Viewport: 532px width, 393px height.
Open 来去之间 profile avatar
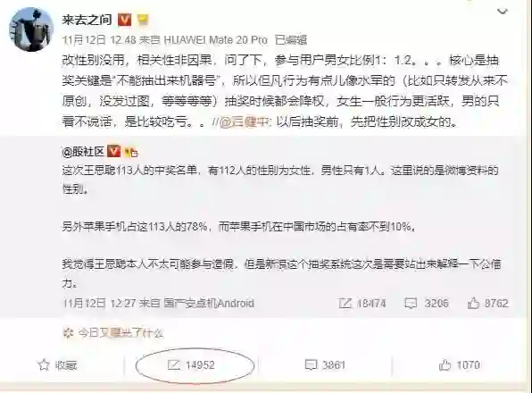coord(31,29)
